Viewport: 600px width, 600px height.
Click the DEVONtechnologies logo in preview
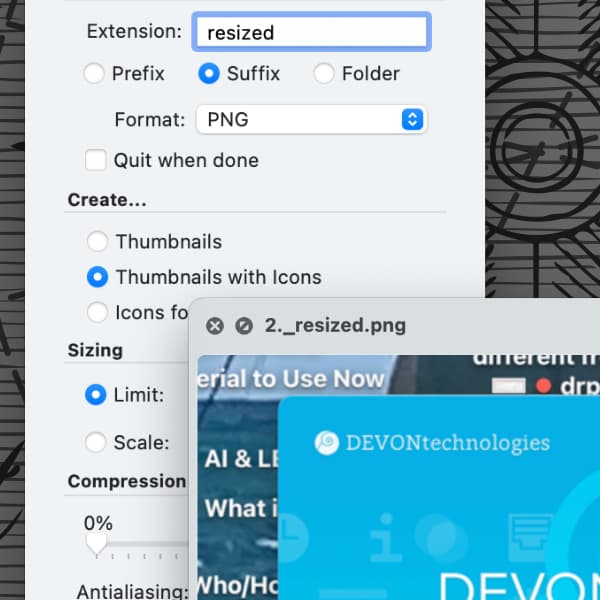(x=432, y=443)
